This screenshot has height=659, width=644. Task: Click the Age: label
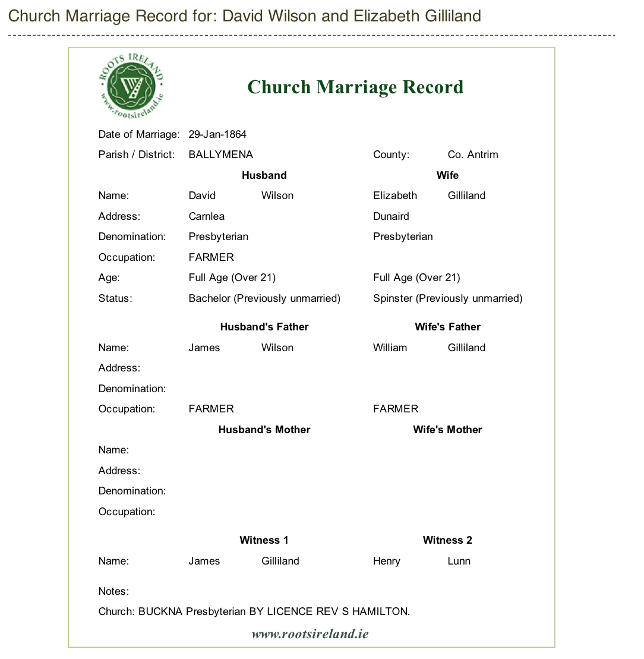[x=109, y=278]
